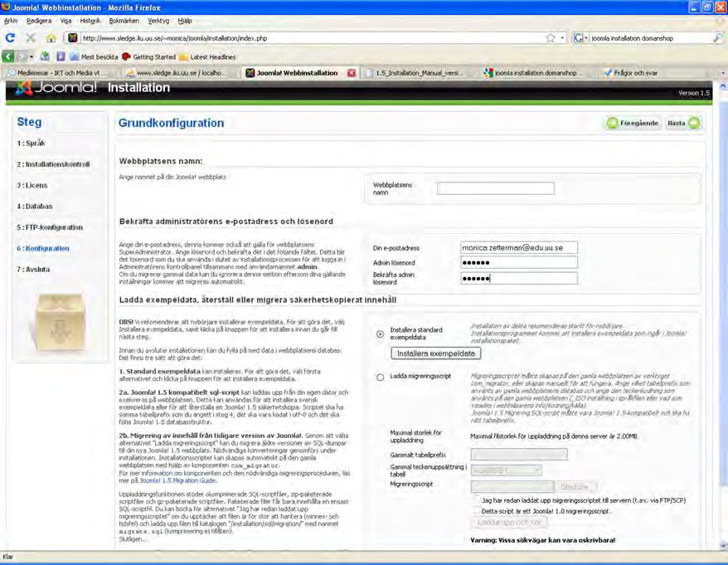Click the Firefox icon in the title bar

(6, 7)
